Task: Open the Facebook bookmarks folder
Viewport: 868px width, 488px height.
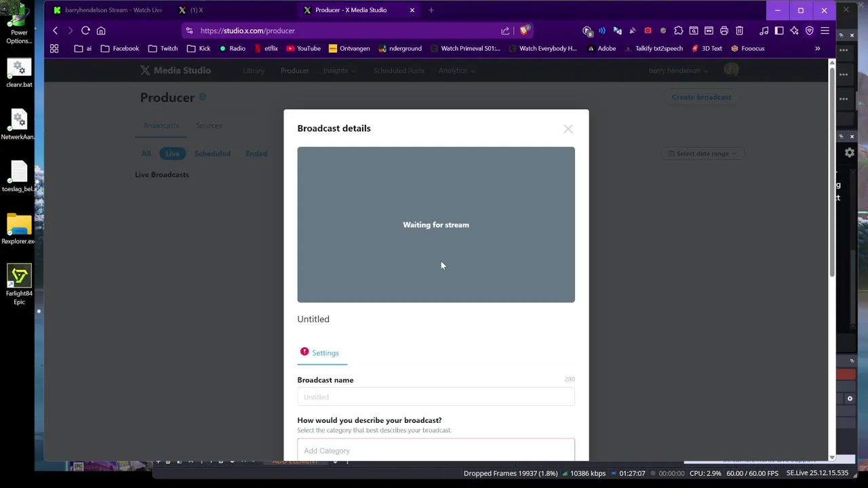Action: 120,49
